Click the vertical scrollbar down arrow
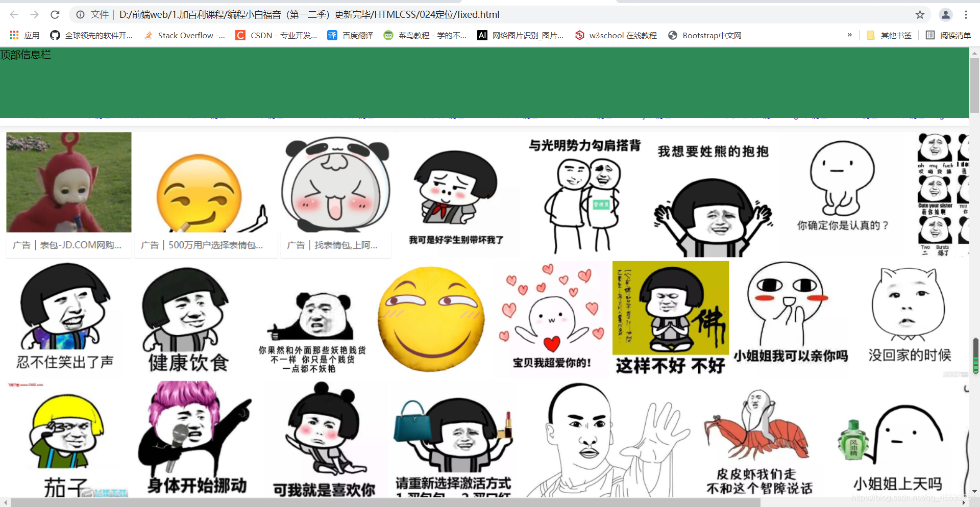 [974, 492]
